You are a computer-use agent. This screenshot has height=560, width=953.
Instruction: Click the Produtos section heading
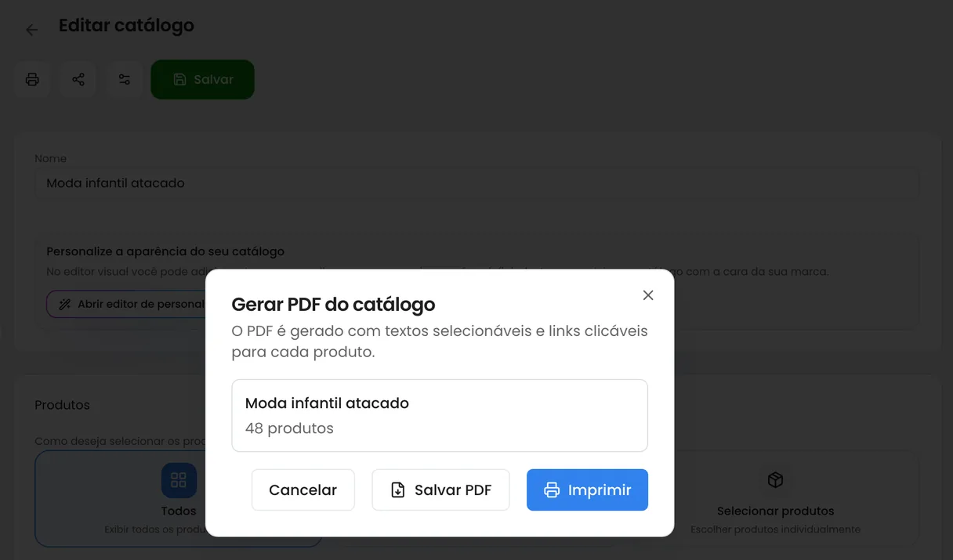[x=62, y=405]
